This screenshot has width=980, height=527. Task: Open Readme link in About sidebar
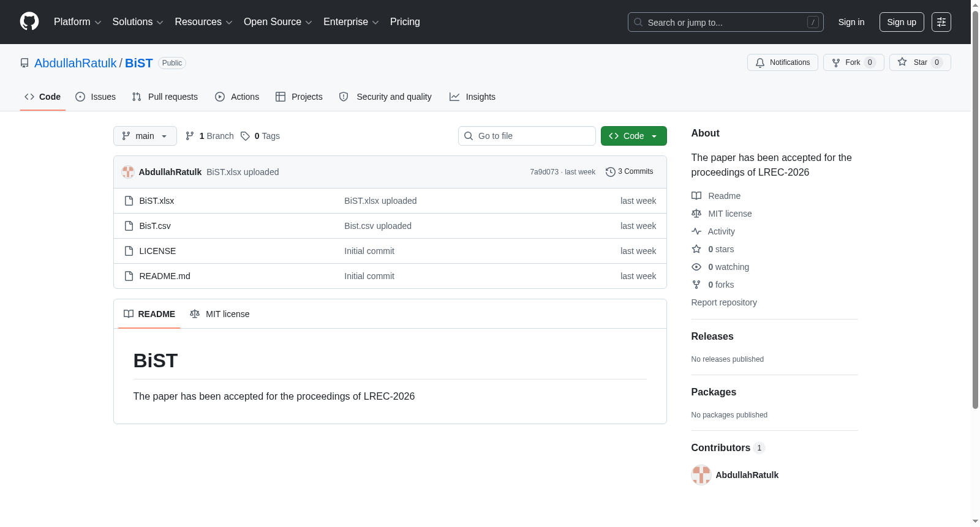click(716, 196)
